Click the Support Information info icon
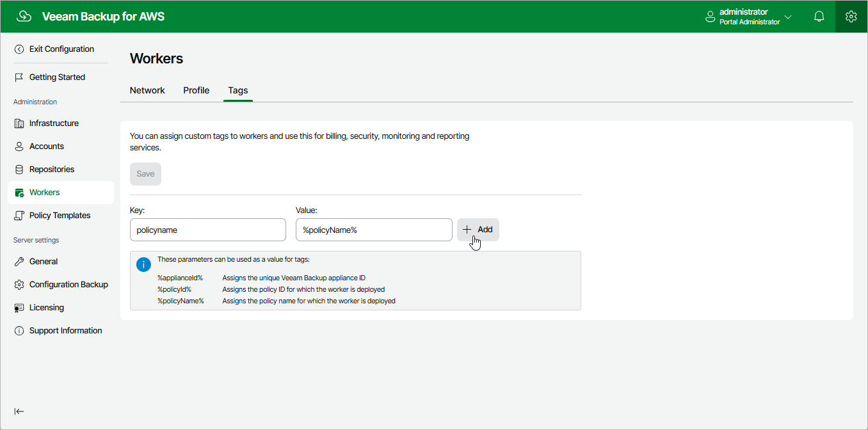 coord(19,331)
